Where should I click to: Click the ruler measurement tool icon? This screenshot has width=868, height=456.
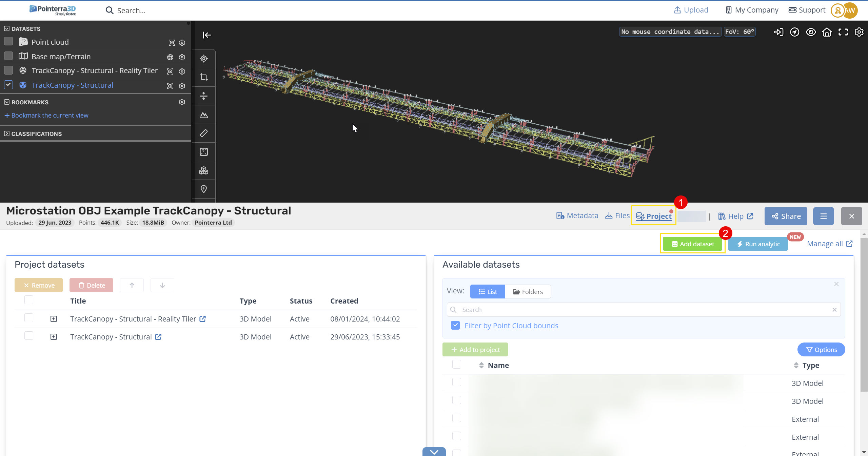click(x=204, y=133)
